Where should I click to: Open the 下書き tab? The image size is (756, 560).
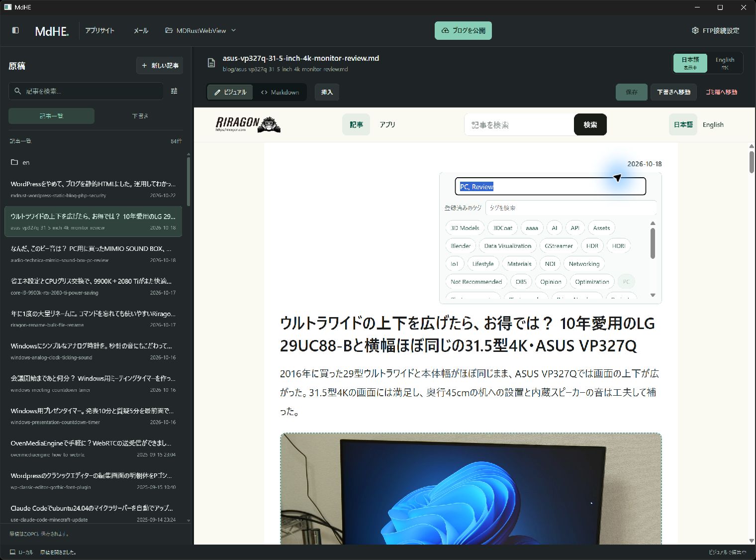click(140, 116)
